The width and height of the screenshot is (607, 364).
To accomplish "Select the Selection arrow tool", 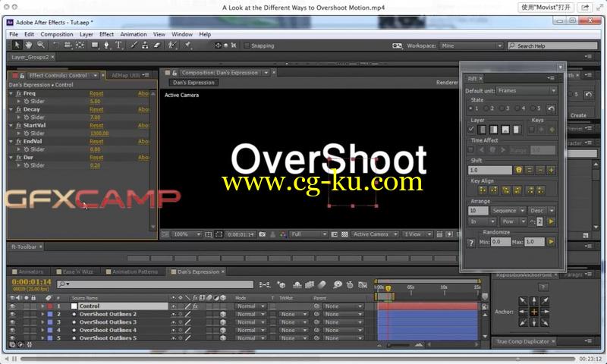I will [17, 45].
